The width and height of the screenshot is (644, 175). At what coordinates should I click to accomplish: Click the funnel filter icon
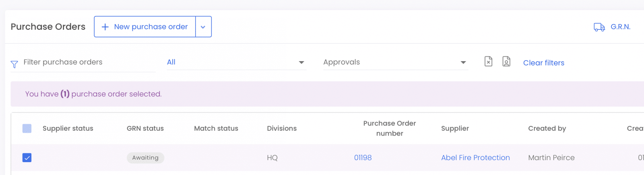14,64
